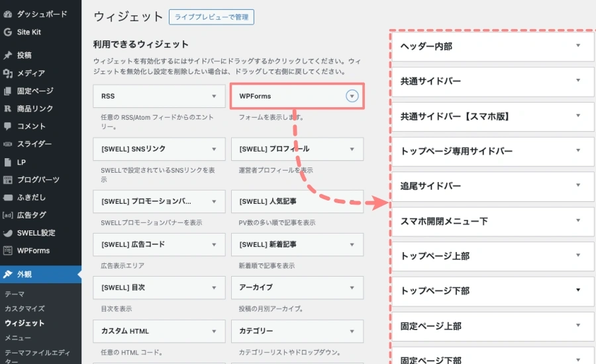Expand [SWELL] SNSリンク widget

click(214, 149)
